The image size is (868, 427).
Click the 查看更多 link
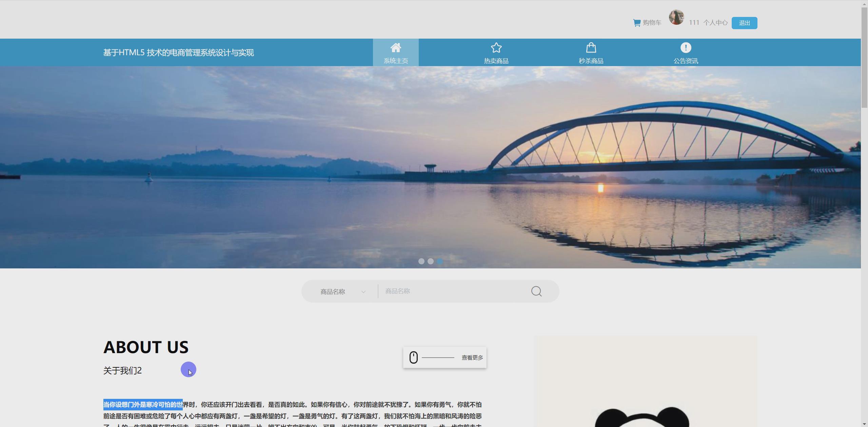click(x=472, y=358)
